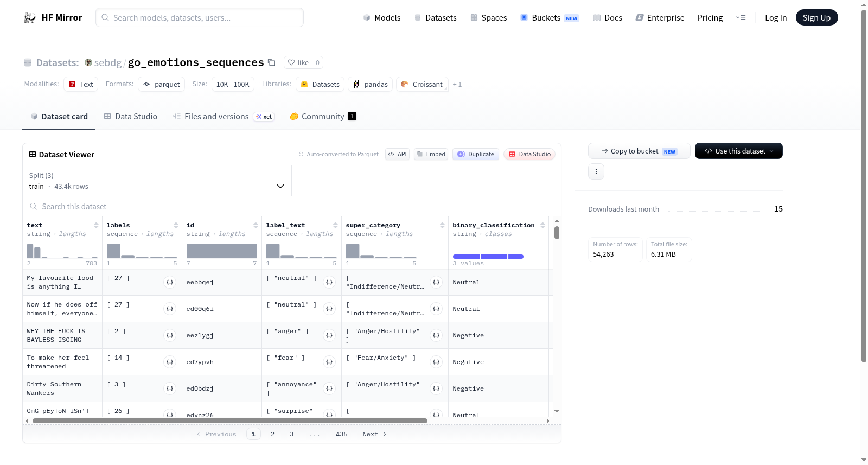Open the Spaces menu

[488, 17]
